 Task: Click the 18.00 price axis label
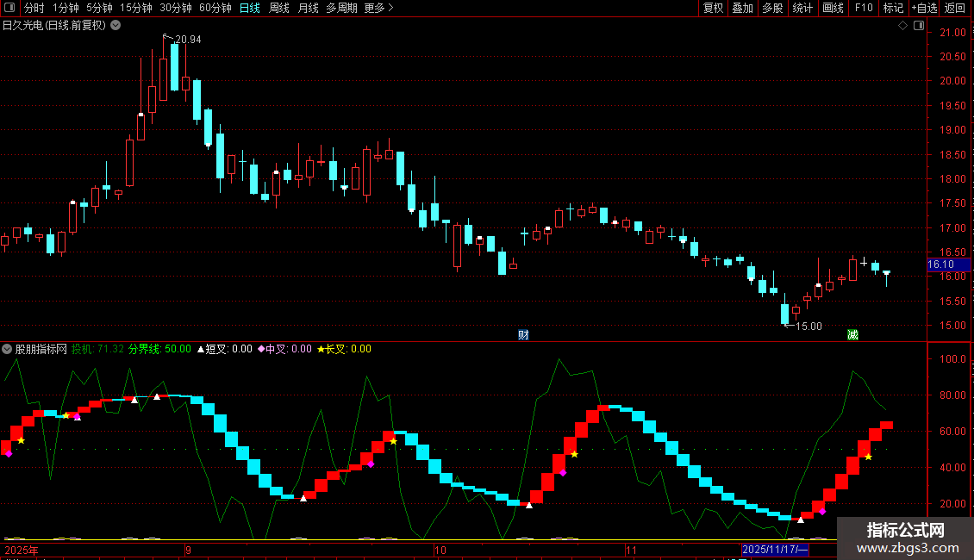pos(952,179)
